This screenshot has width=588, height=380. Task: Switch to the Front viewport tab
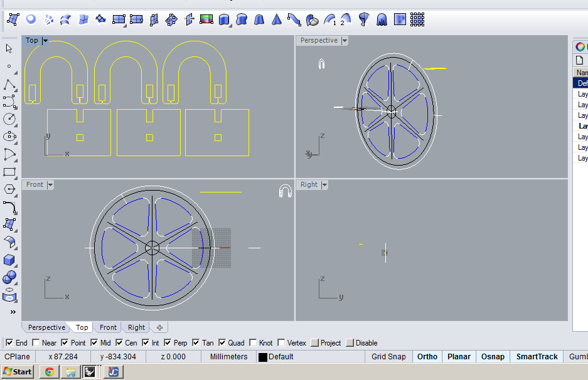pos(108,327)
